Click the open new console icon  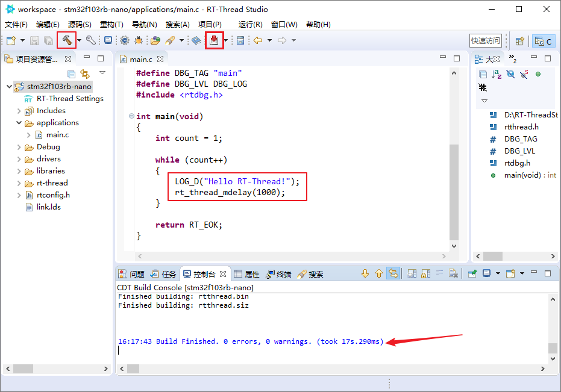pyautogui.click(x=510, y=274)
